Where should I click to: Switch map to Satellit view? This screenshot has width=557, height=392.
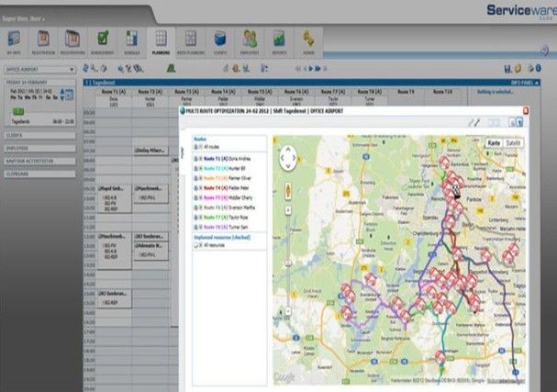515,143
